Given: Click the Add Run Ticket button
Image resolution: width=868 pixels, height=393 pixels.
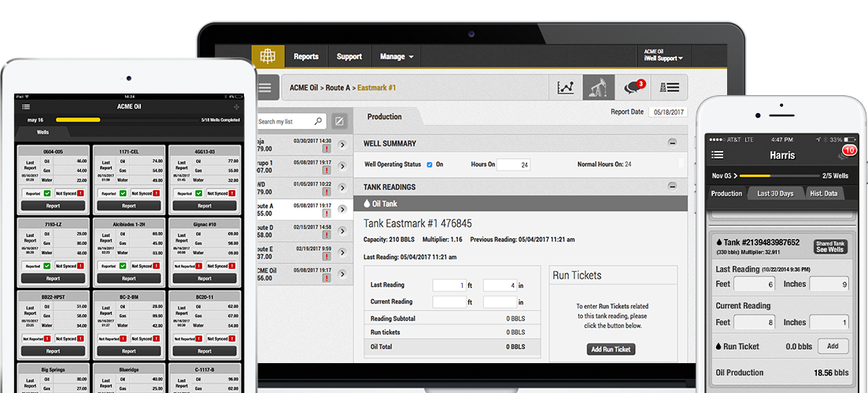Looking at the screenshot, I should (x=611, y=349).
